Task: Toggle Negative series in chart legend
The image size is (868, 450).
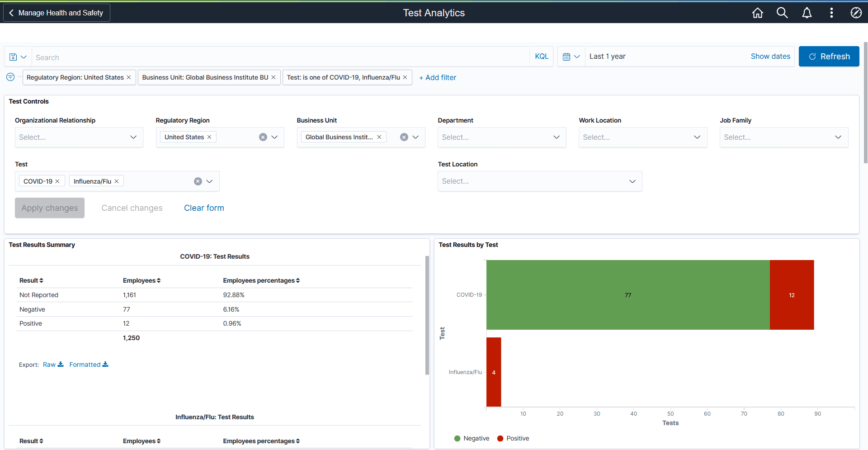Action: pyautogui.click(x=472, y=438)
